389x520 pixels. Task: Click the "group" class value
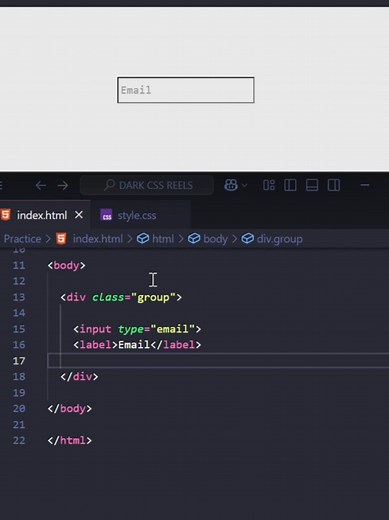click(x=153, y=297)
